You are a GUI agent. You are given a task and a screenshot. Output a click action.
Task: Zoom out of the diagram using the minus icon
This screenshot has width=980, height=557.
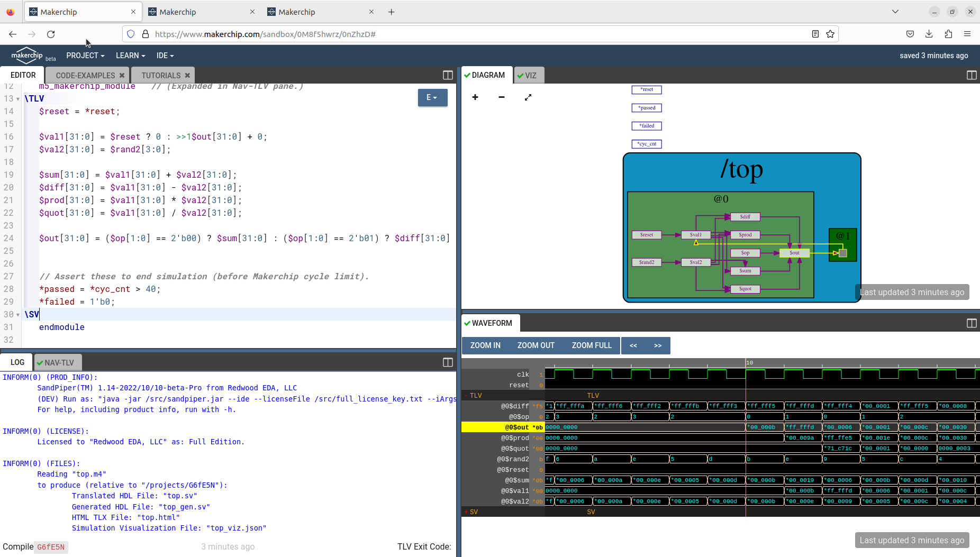(501, 97)
